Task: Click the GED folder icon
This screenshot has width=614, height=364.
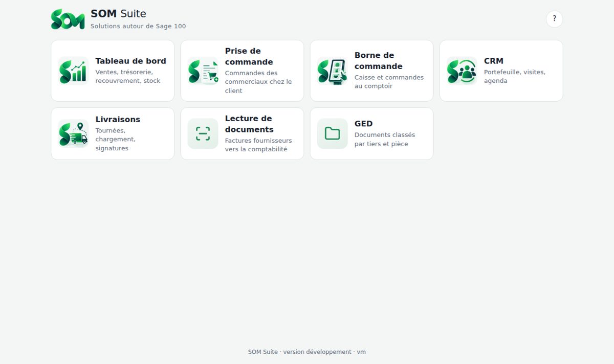Action: point(332,134)
